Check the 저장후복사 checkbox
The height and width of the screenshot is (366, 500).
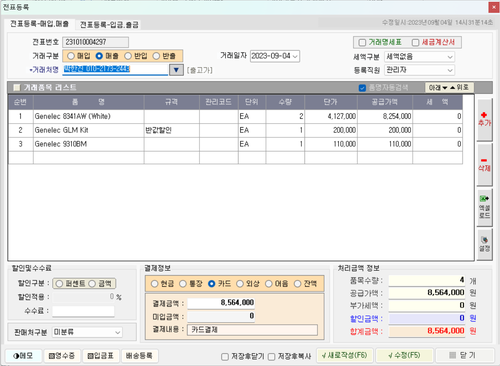(x=272, y=357)
